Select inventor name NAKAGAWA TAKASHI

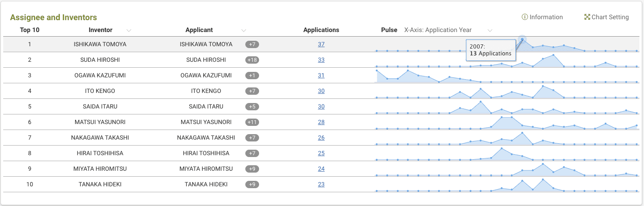coord(100,138)
